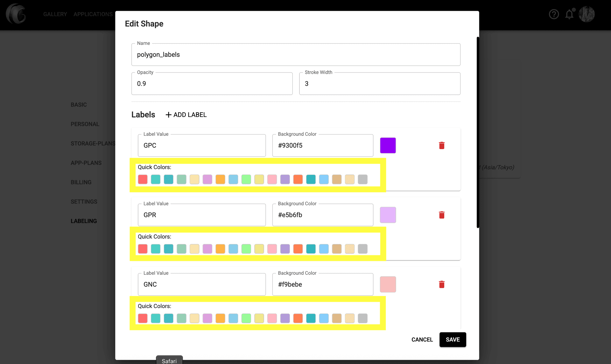Delete the GPC label via trash icon
This screenshot has width=611, height=364.
pos(442,145)
